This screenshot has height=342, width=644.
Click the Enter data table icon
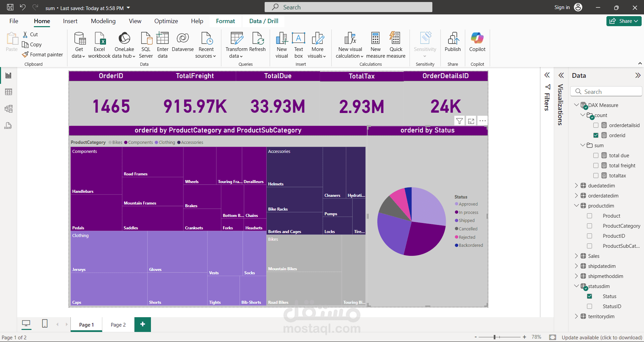pos(163,38)
